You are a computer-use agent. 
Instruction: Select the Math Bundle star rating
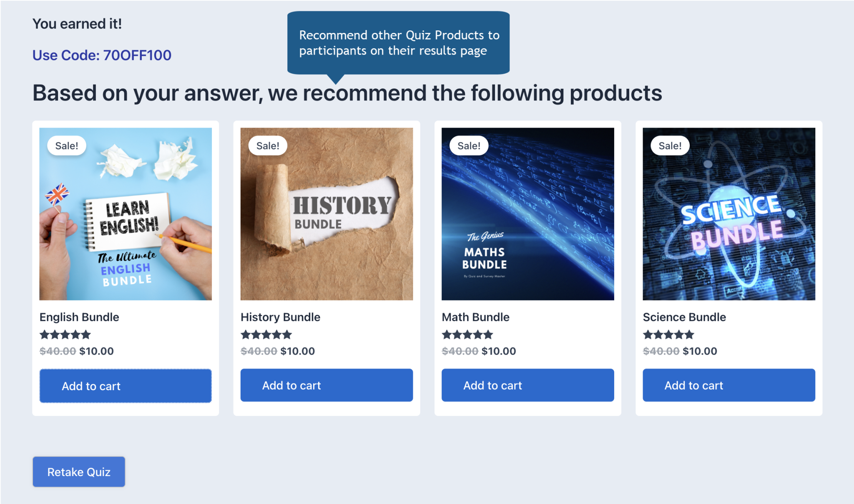[467, 334]
